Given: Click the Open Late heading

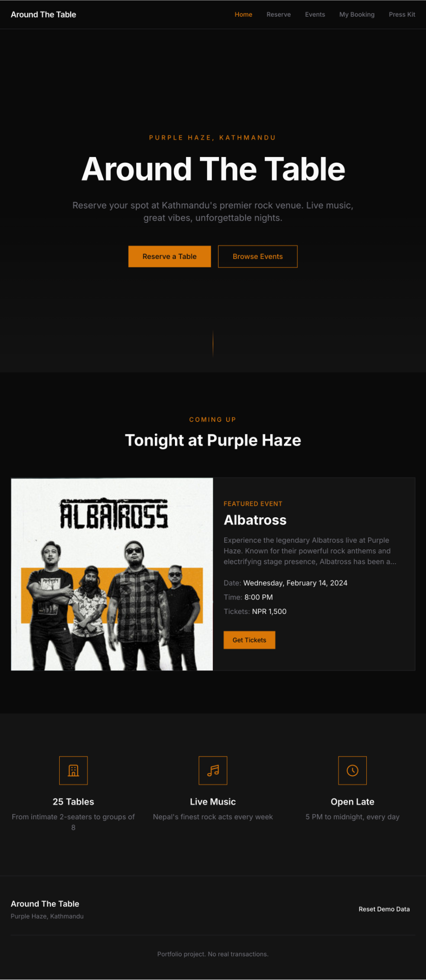Looking at the screenshot, I should point(352,802).
